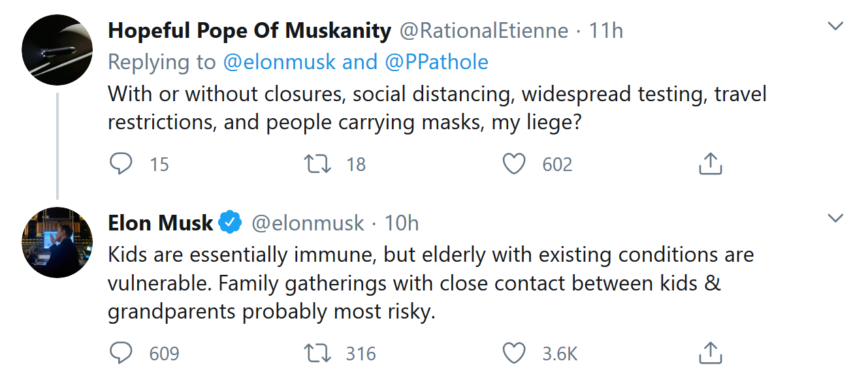Retweet Elon Musk's tweet
Image resolution: width=868 pixels, height=376 pixels.
[317, 353]
